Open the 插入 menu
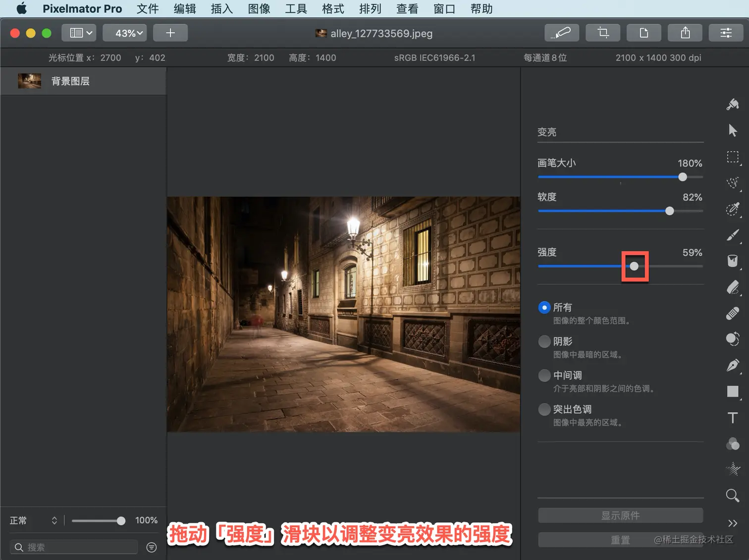The height and width of the screenshot is (560, 749). (x=222, y=9)
